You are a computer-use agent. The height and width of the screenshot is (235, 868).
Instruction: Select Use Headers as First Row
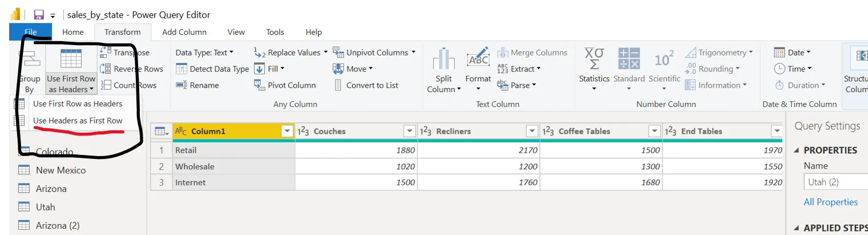78,121
